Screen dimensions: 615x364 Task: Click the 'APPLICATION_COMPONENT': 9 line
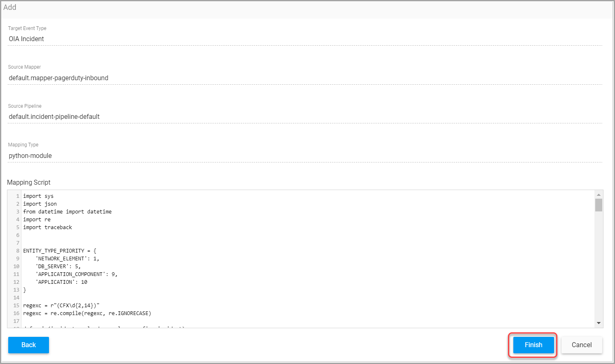coord(76,274)
